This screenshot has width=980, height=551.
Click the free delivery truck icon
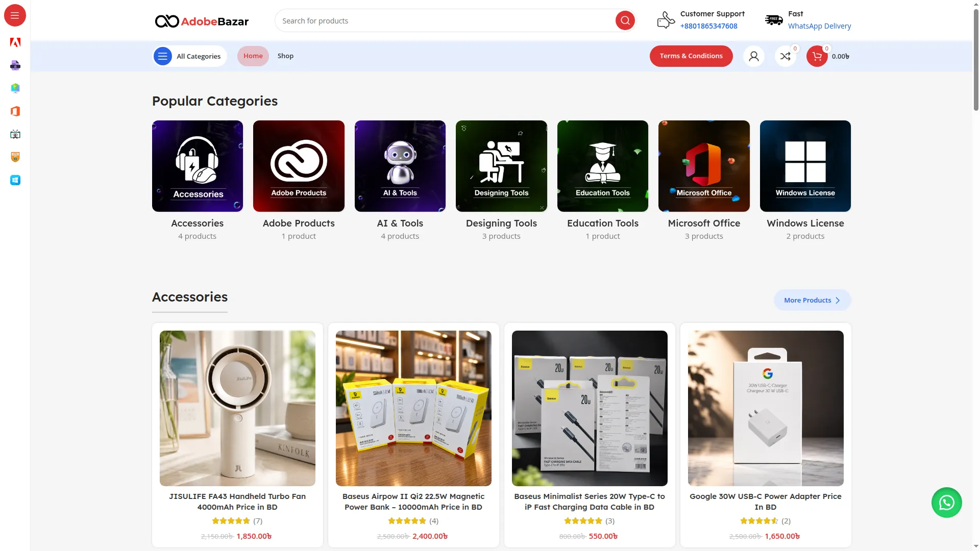[774, 20]
